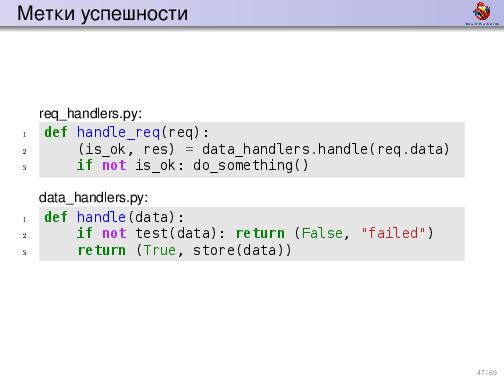Click the 'req_handlers.py:' file label
This screenshot has width=504, height=378.
90,114
